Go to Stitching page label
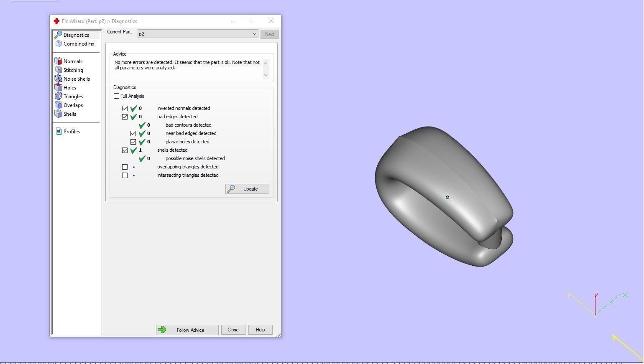Image resolution: width=644 pixels, height=364 pixels. (x=73, y=70)
